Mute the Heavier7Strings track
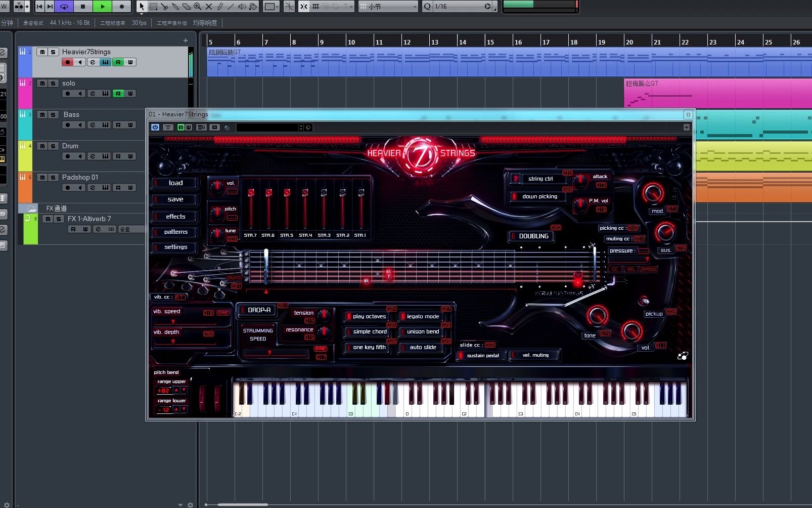 (42, 52)
